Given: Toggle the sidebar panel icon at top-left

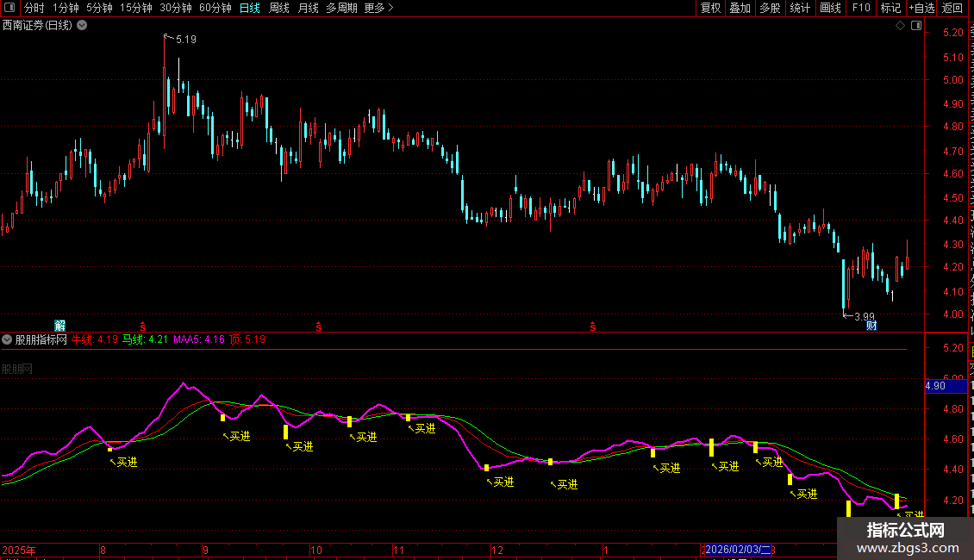Looking at the screenshot, I should tap(9, 8).
